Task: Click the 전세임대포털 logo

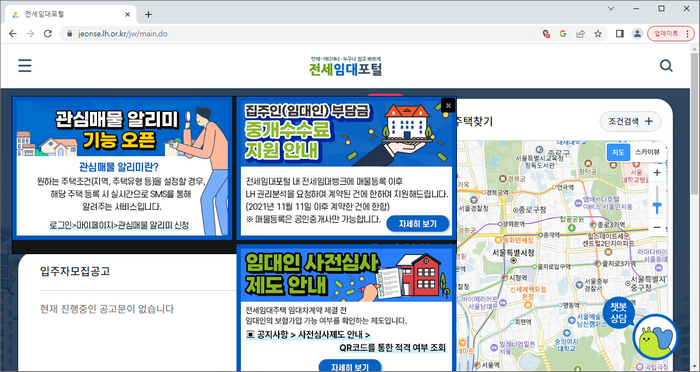Action: [346, 66]
